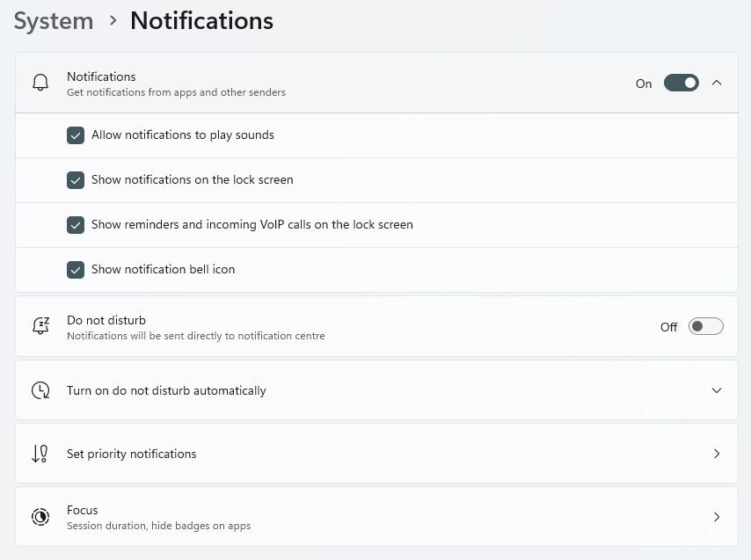
Task: Click the Do not disturb sleeping bell icon
Action: [x=40, y=325]
